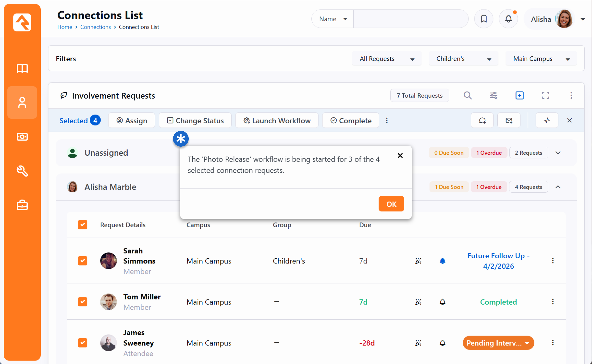Open the filter sliders settings icon
The image size is (592, 364).
tap(493, 96)
